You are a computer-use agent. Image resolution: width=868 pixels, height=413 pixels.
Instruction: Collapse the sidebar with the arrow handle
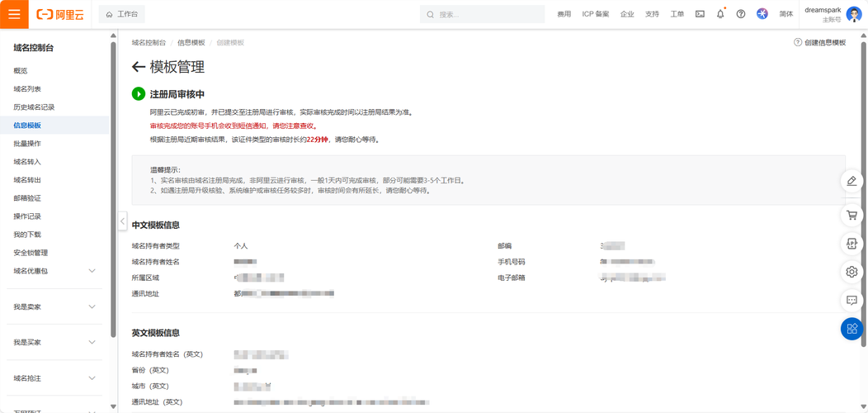(x=122, y=221)
